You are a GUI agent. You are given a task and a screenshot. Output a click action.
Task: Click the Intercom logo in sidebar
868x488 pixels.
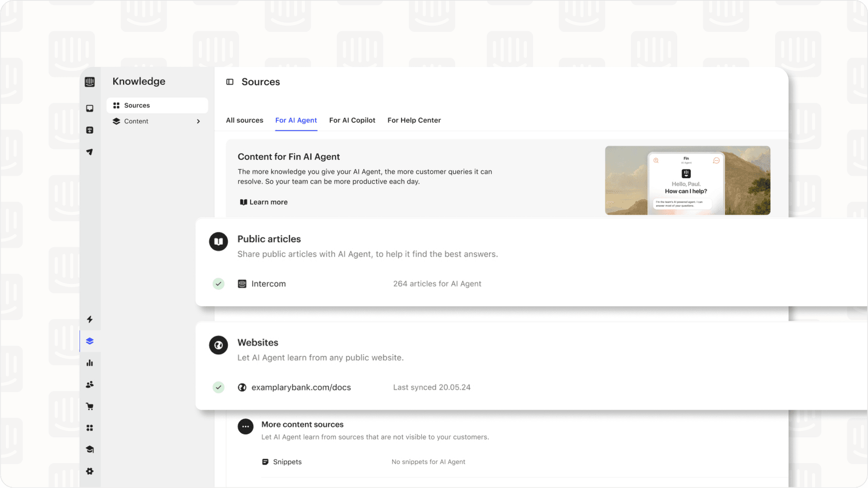90,82
